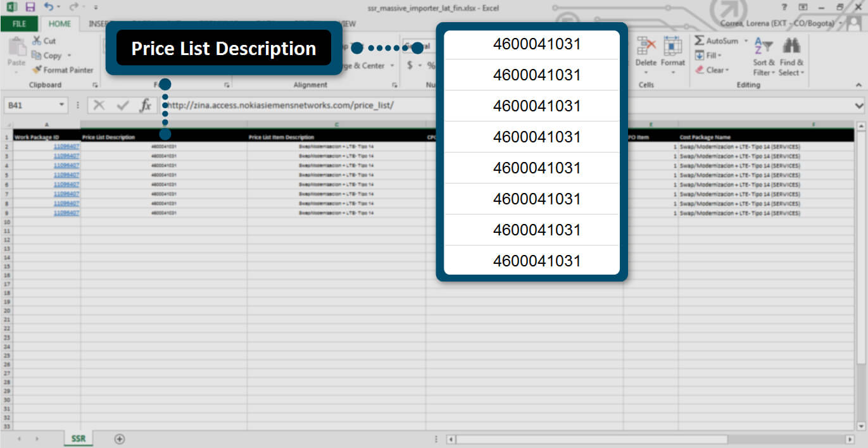Click the Save icon in quick access toolbar
This screenshot has width=868, height=448.
tap(30, 7)
